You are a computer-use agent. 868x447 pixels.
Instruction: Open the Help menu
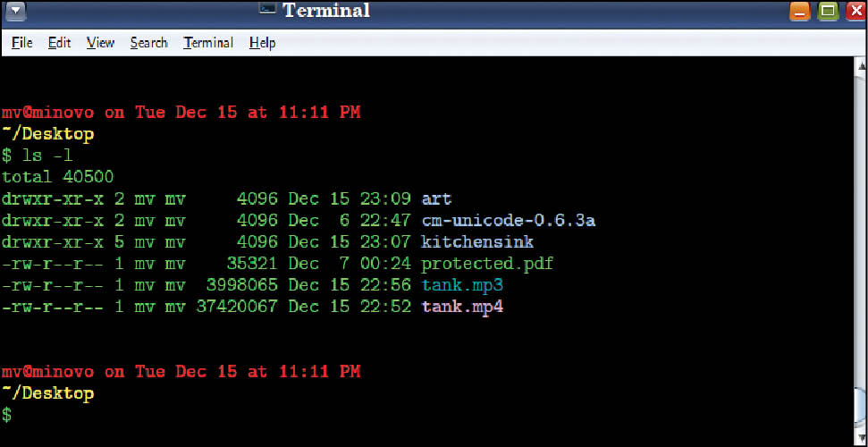(x=262, y=43)
